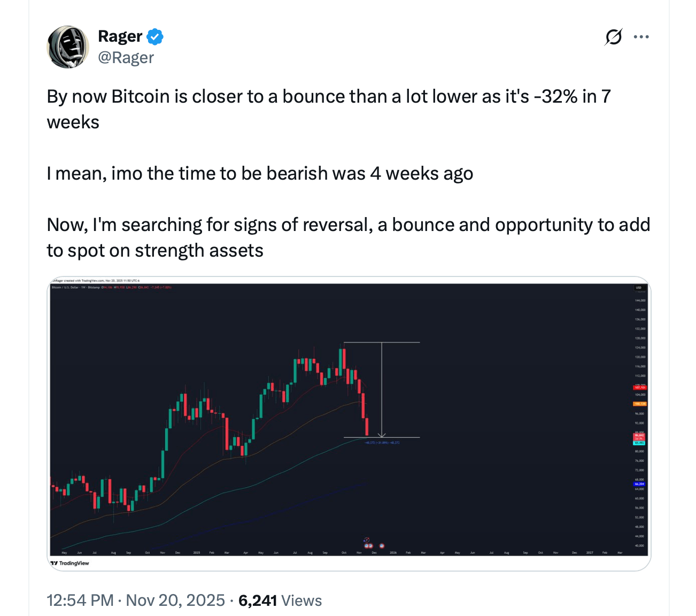Open the tweet's more options ellipsis menu
The height and width of the screenshot is (616, 696).
(x=641, y=36)
